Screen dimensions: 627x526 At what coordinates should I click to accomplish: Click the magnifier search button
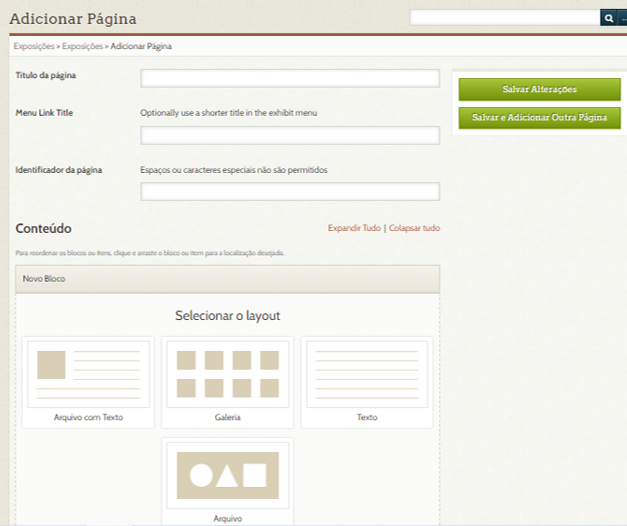click(x=607, y=18)
